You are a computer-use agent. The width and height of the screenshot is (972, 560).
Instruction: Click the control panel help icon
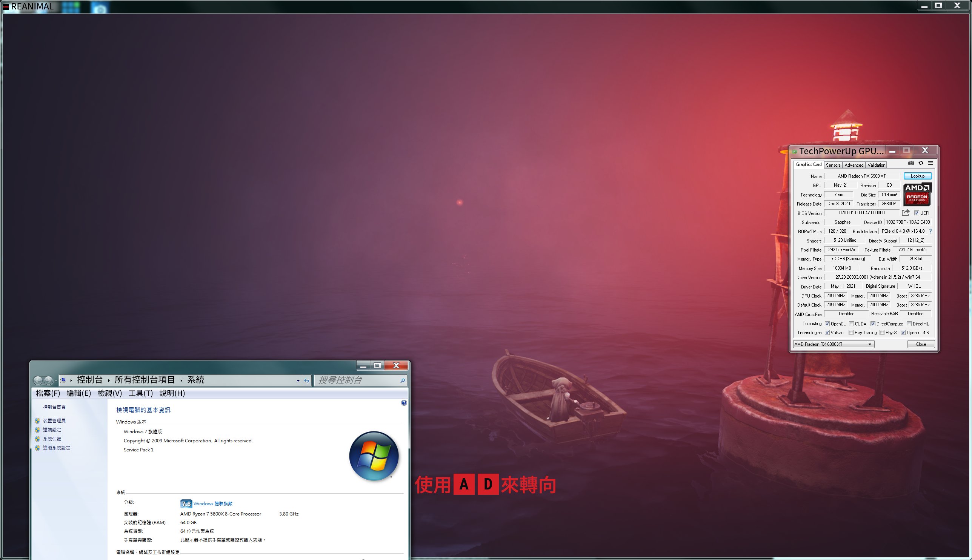404,403
